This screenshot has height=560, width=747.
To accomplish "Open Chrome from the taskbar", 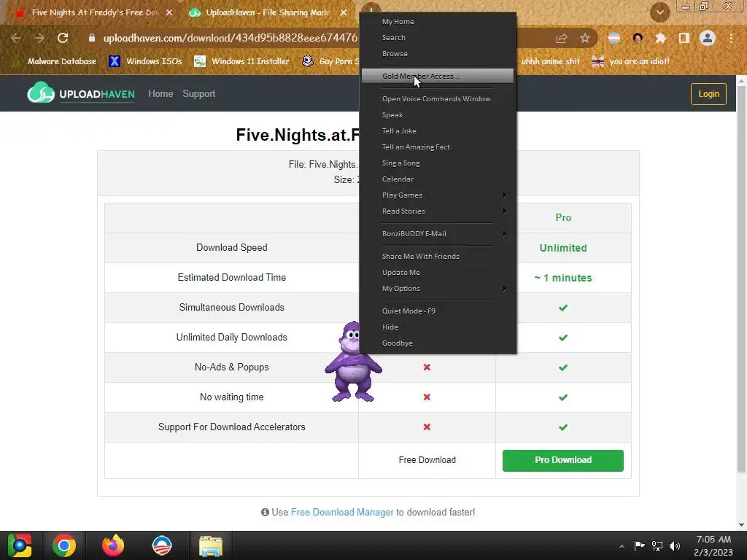I will tap(64, 545).
